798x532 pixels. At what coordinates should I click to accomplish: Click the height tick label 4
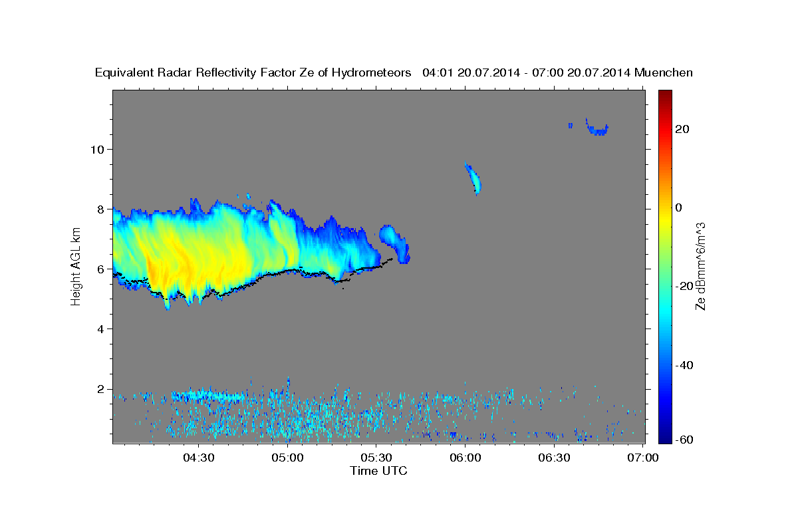point(102,329)
